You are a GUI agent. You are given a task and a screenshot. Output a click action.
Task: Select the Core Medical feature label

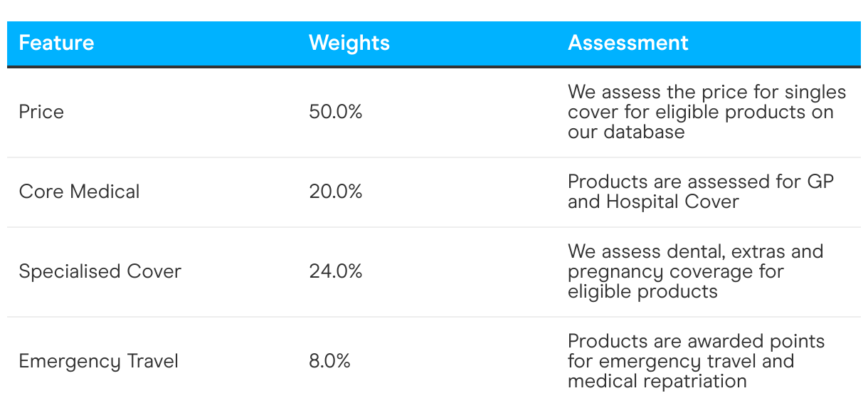[x=79, y=192]
